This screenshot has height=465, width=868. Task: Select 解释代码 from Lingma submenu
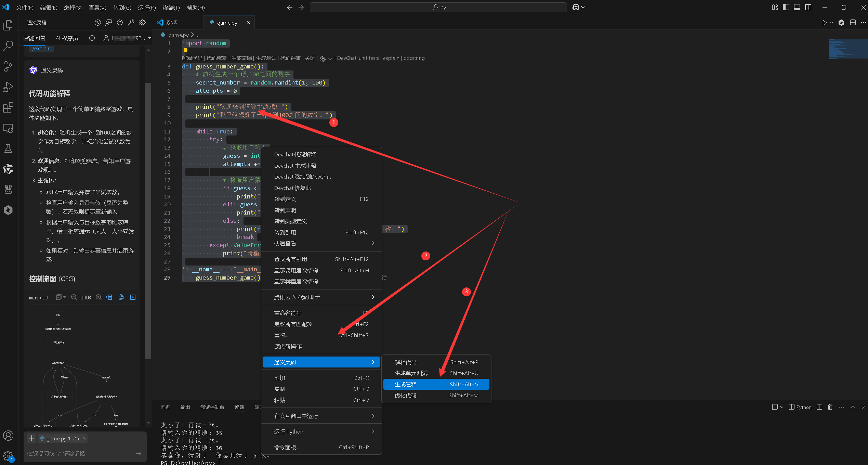coord(436,362)
